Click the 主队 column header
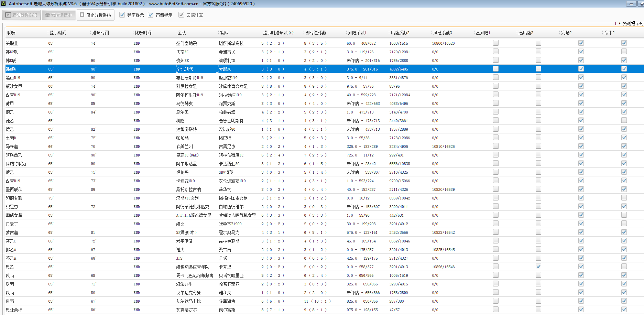644x315 pixels. click(182, 33)
